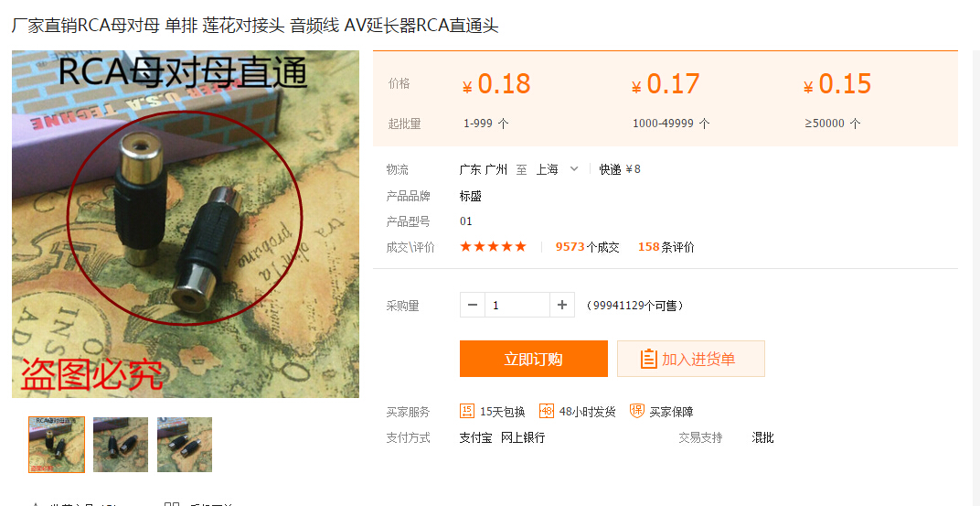Open the 158条评价 reviews link
The width and height of the screenshot is (980, 506).
coord(666,247)
